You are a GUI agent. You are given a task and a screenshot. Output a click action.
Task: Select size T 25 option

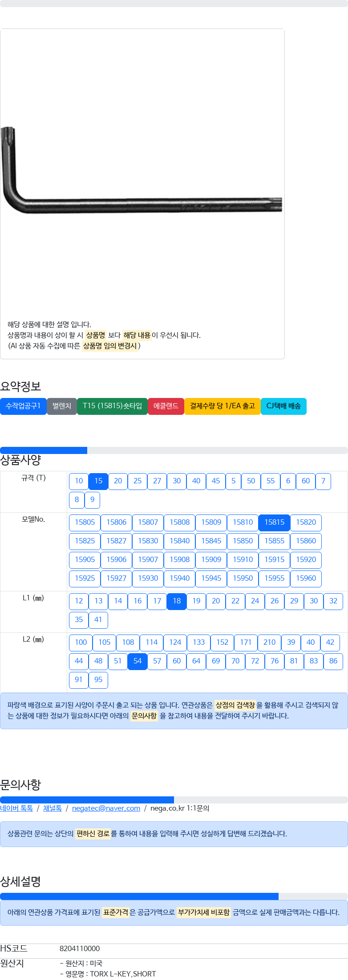coord(138,481)
